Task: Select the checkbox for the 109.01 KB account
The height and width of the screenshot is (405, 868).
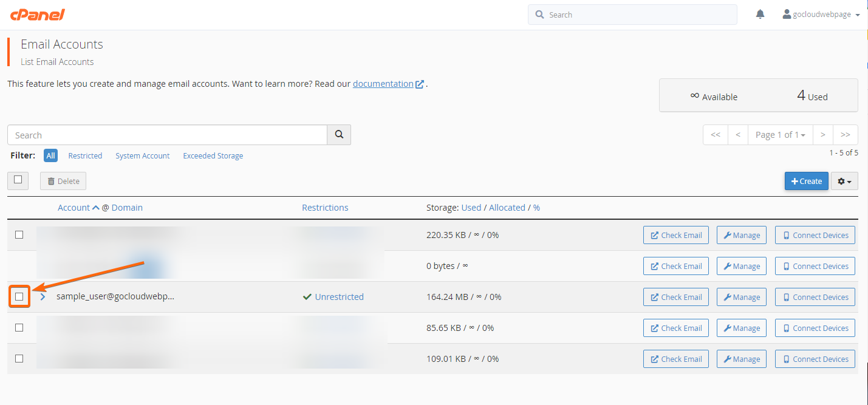Action: pos(19,358)
